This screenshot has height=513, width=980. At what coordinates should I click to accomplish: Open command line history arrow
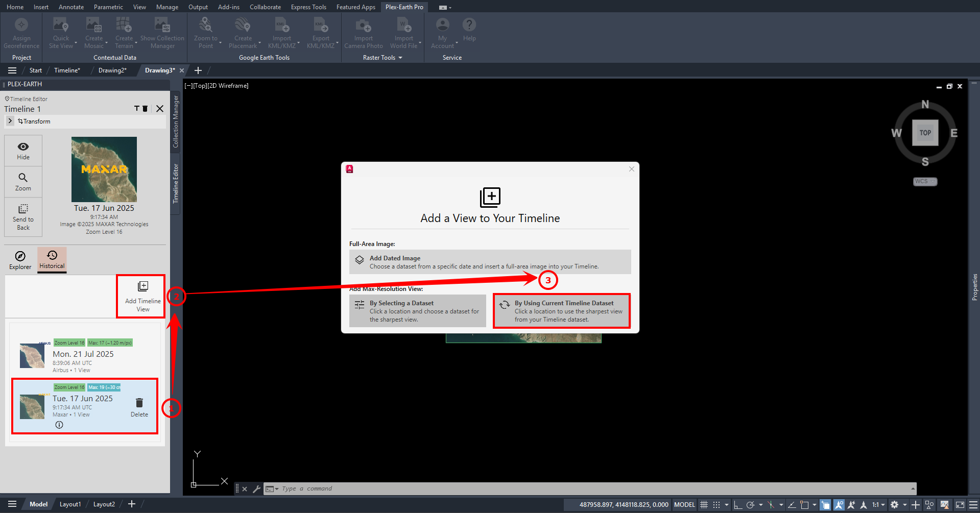point(913,488)
